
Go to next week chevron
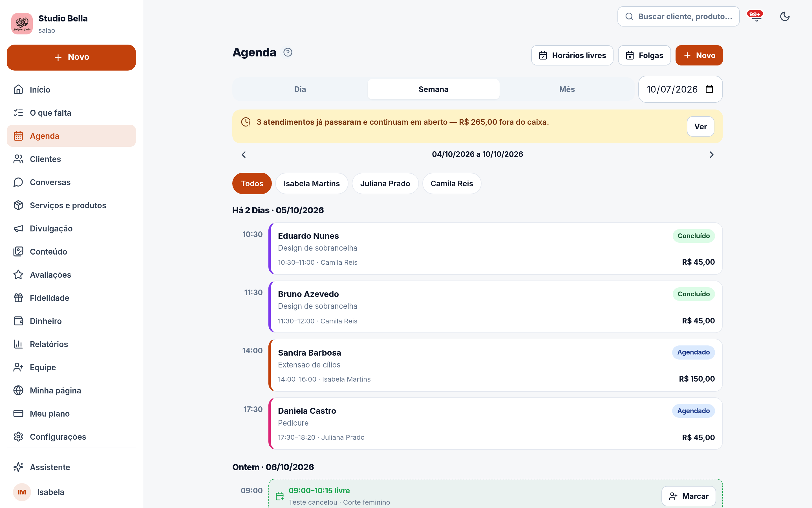point(711,155)
